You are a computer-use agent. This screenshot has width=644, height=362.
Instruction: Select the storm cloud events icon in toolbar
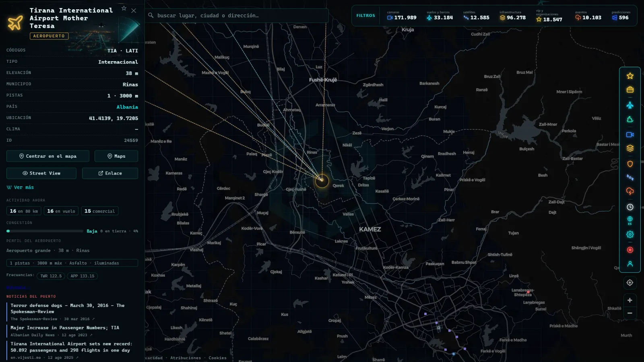point(630,191)
